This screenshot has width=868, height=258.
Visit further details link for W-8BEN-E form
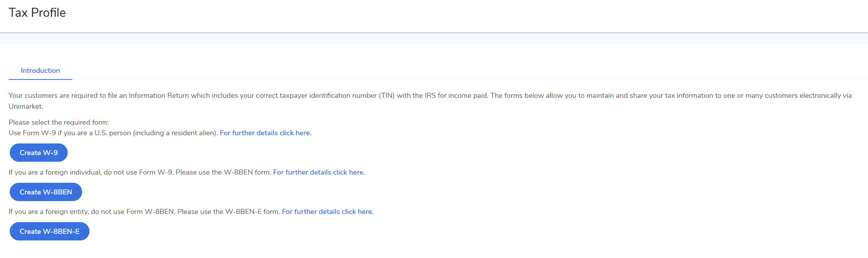pyautogui.click(x=327, y=212)
